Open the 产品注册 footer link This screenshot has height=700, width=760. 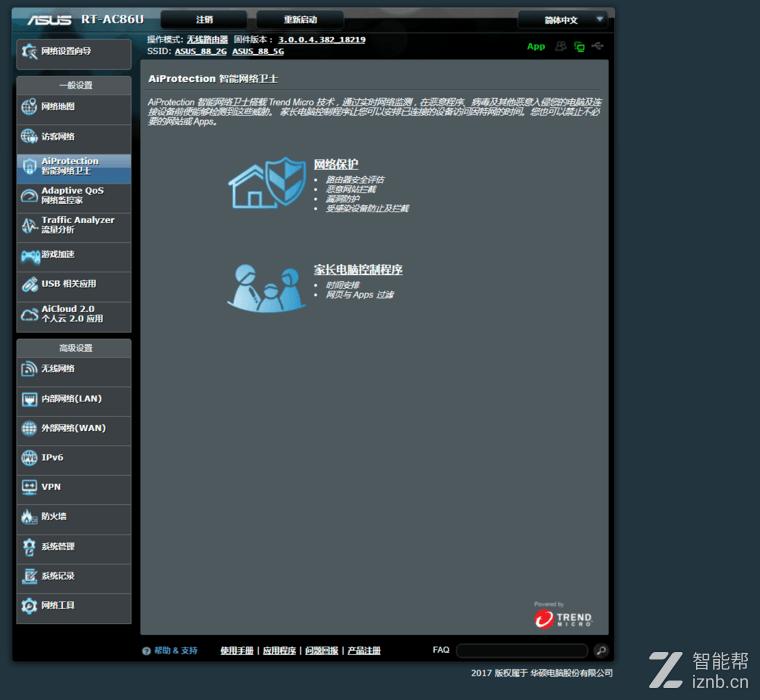click(x=364, y=651)
